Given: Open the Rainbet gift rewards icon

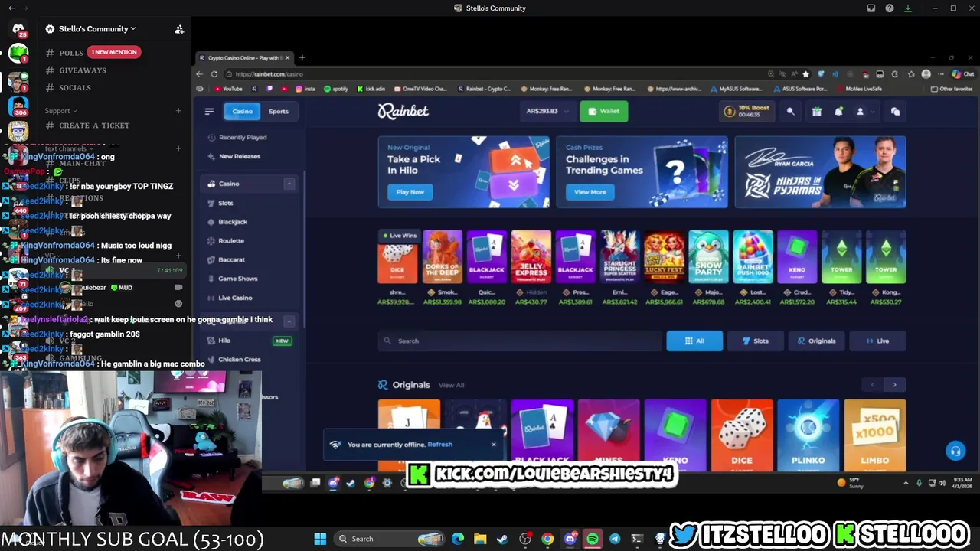Looking at the screenshot, I should click(817, 112).
